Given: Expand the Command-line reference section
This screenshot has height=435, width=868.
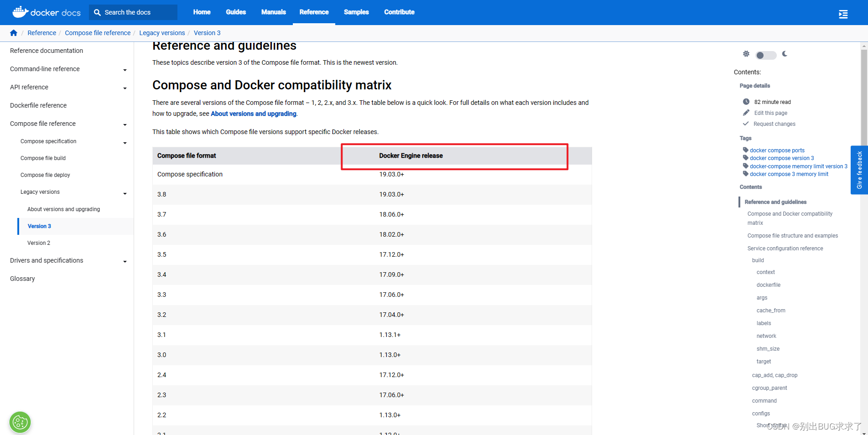Looking at the screenshot, I should coord(125,70).
